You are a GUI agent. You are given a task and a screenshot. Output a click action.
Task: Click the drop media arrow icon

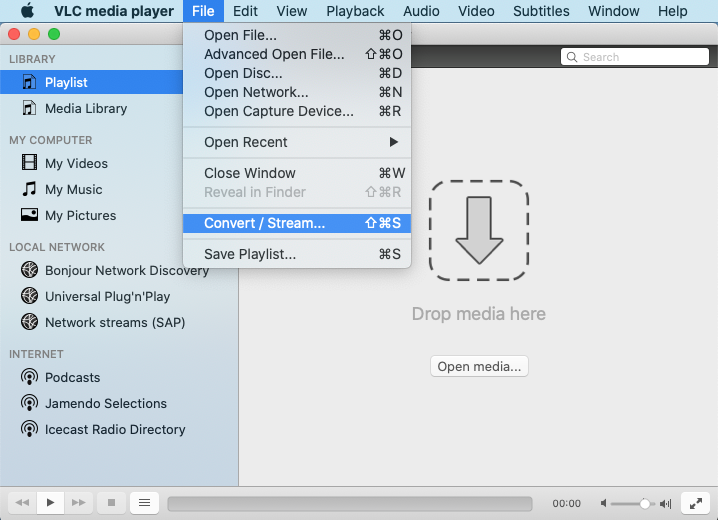479,230
